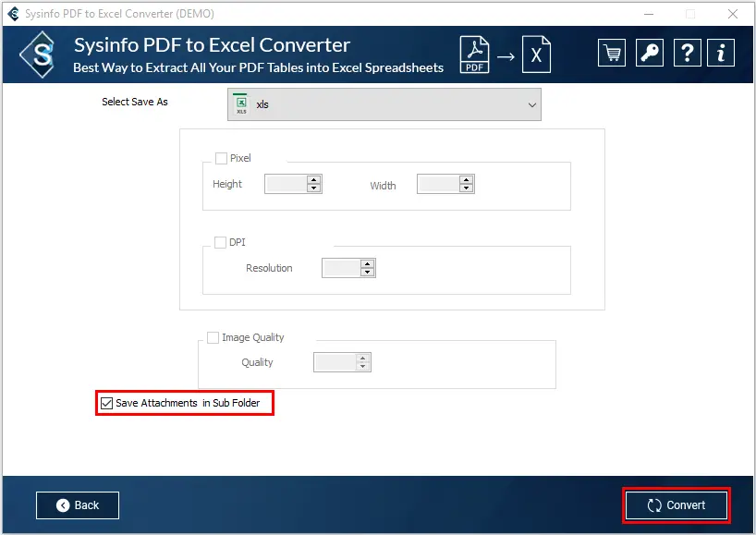
Task: Enable the Pixel checkbox
Action: click(x=221, y=158)
